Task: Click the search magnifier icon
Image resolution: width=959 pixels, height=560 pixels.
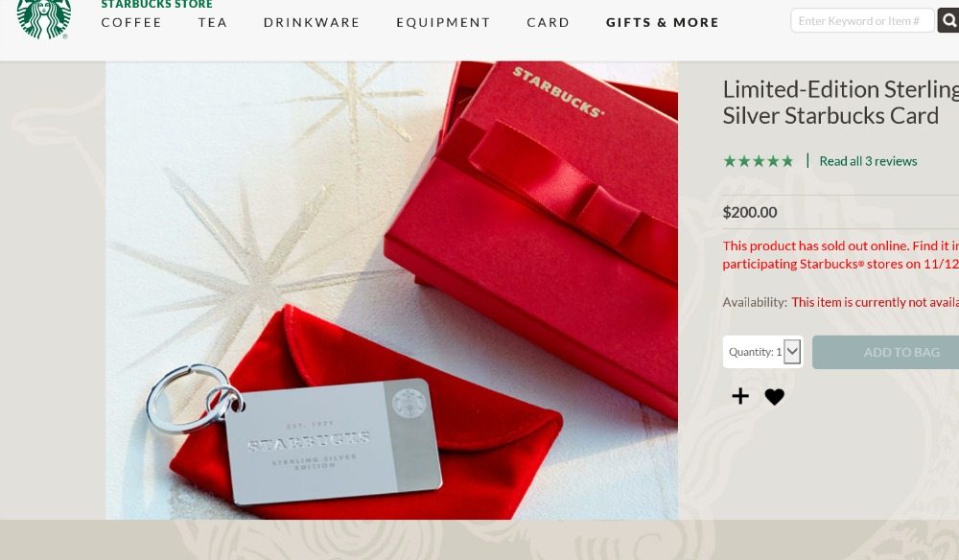Action: [x=948, y=21]
